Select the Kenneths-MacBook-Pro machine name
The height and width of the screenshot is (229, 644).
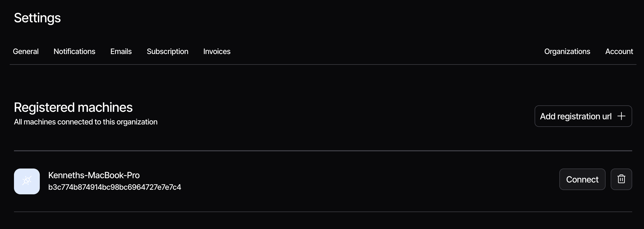click(x=94, y=175)
